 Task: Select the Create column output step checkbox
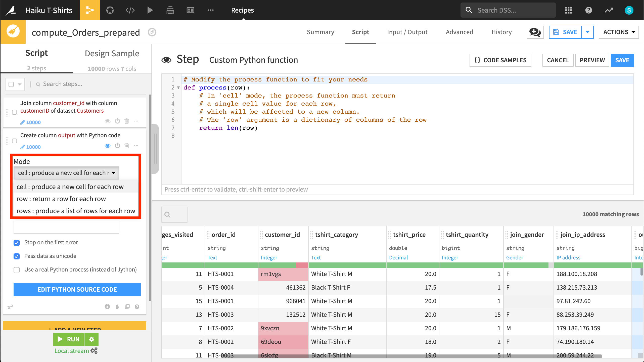click(x=14, y=141)
